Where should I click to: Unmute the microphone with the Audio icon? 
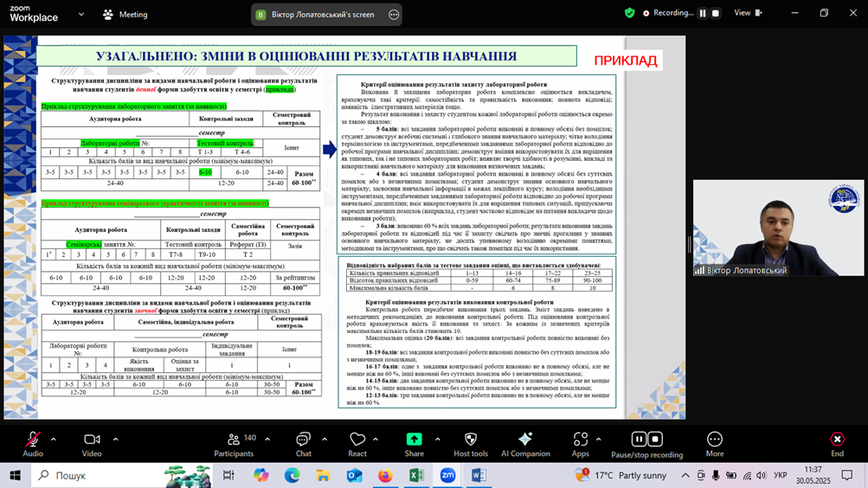pos(33,440)
